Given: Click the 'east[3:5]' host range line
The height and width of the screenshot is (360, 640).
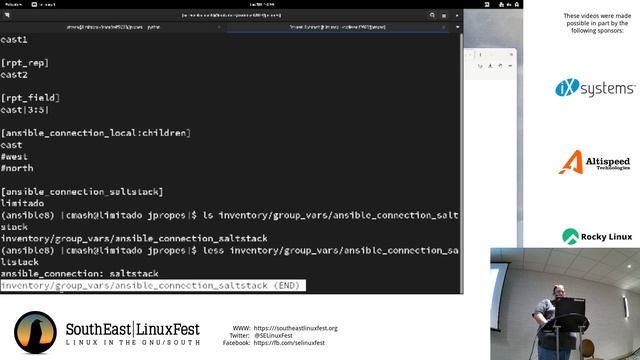Looking at the screenshot, I should pyautogui.click(x=25, y=110).
